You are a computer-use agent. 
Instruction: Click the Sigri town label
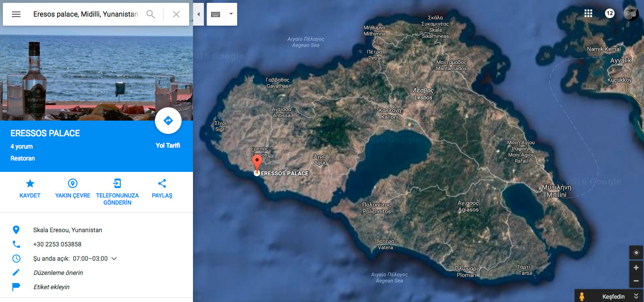pyautogui.click(x=221, y=126)
